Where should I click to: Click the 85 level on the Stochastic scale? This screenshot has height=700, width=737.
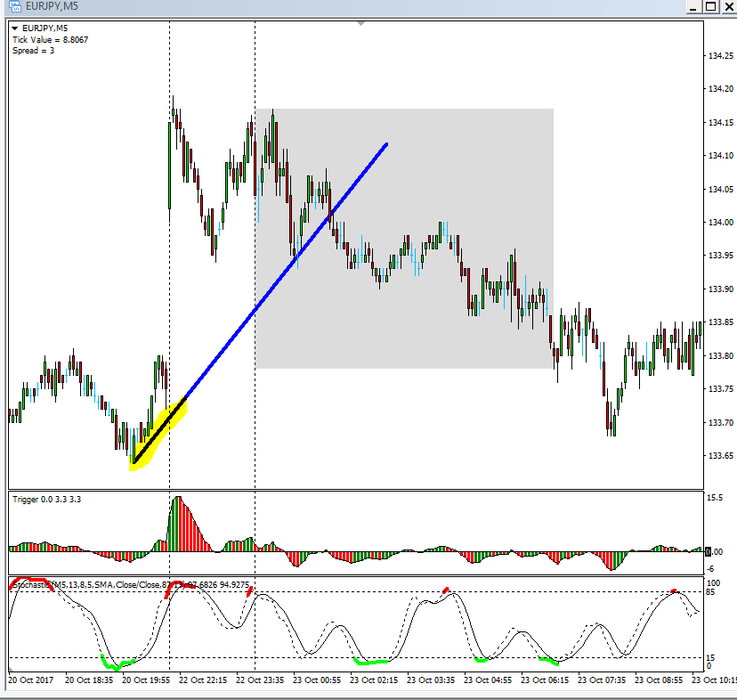709,592
